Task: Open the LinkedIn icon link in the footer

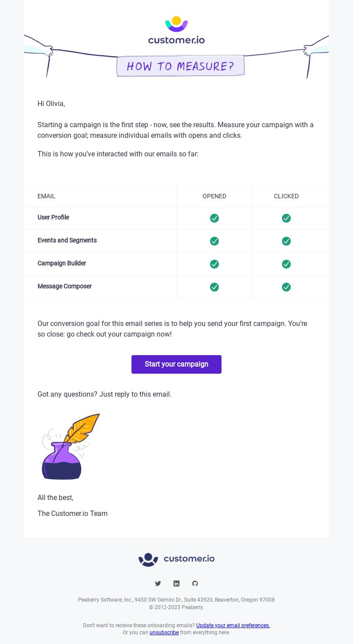Action: [176, 583]
